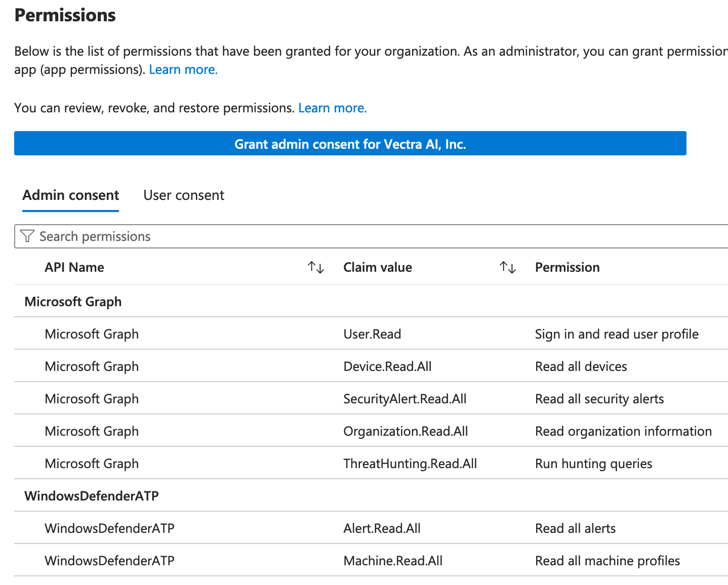Click the sort arrows next to API Name

pyautogui.click(x=315, y=267)
